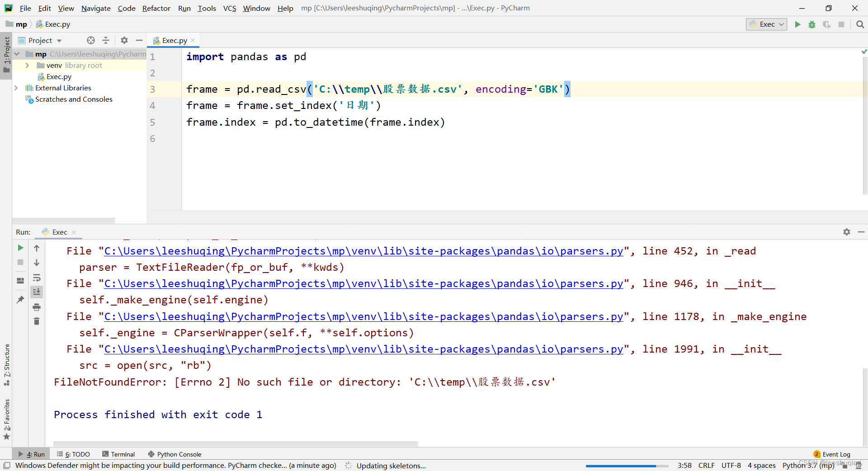Image resolution: width=868 pixels, height=471 pixels.
Task: Expand External Libraries node
Action: (x=16, y=88)
